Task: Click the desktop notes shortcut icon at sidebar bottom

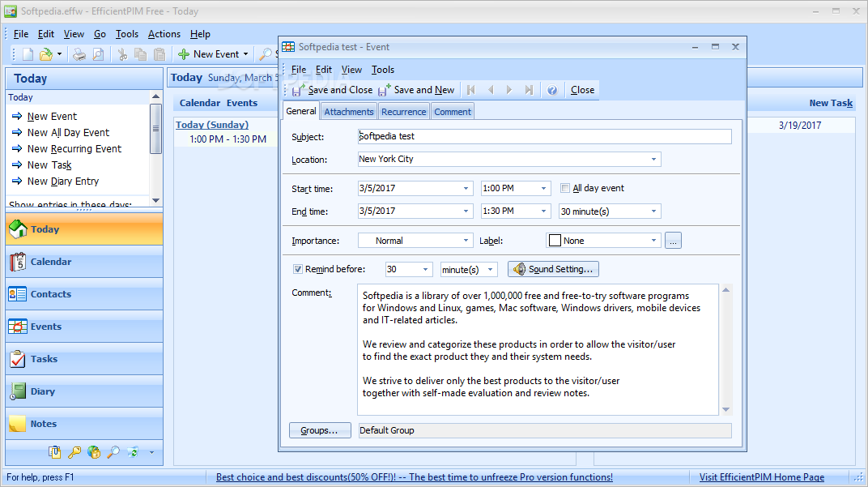Action: click(x=54, y=452)
